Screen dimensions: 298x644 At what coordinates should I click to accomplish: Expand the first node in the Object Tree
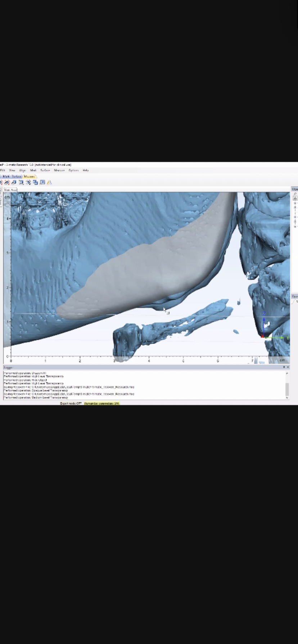[295, 203]
